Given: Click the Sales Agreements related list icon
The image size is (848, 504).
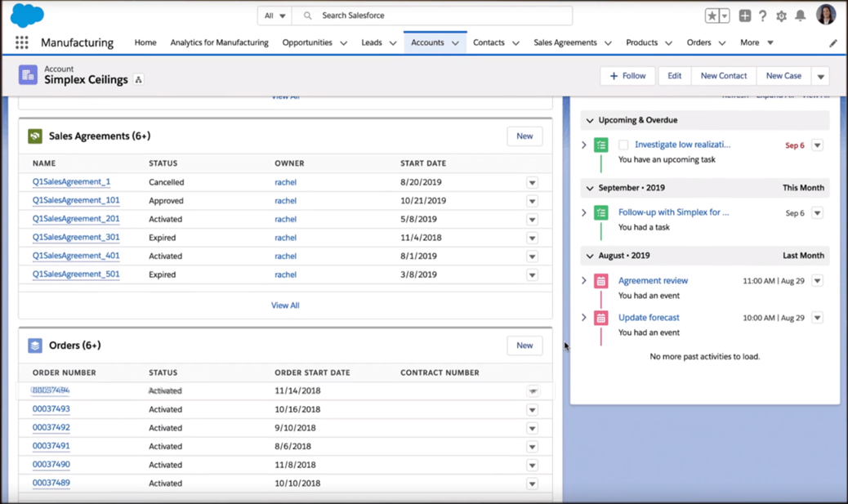Looking at the screenshot, I should coord(35,136).
